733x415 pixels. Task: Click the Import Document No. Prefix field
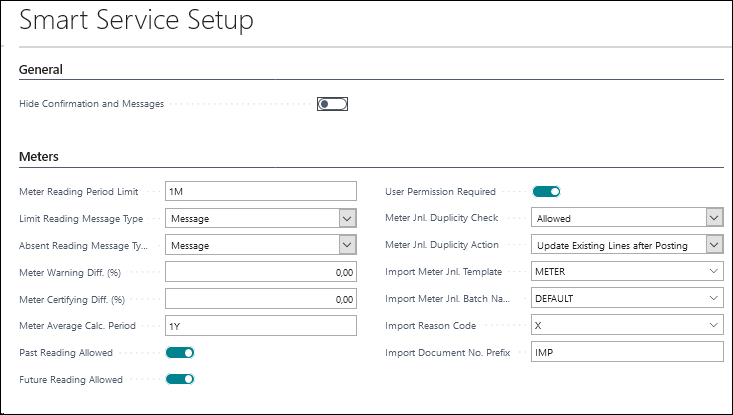tap(627, 352)
